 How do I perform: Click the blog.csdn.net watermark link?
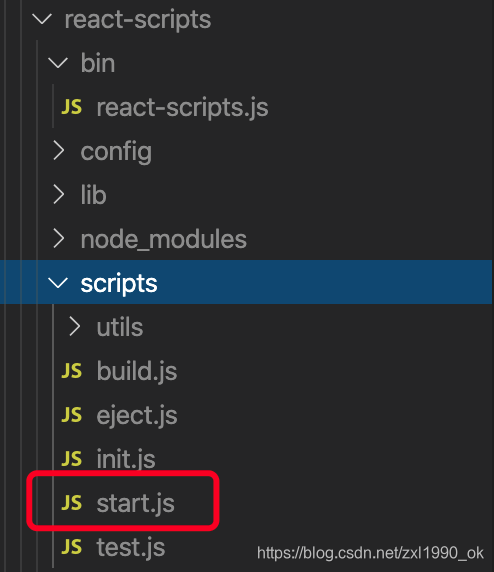370,553
